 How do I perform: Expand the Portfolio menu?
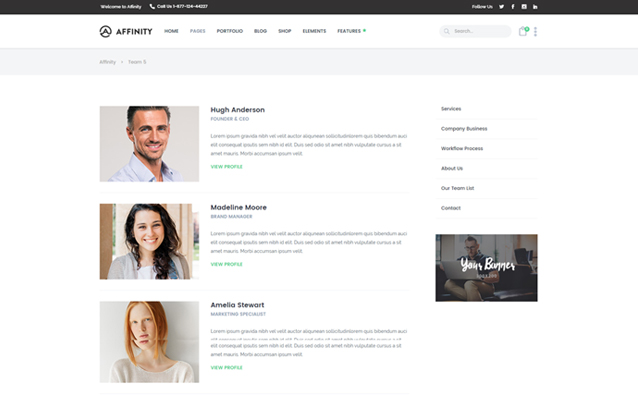(x=229, y=31)
